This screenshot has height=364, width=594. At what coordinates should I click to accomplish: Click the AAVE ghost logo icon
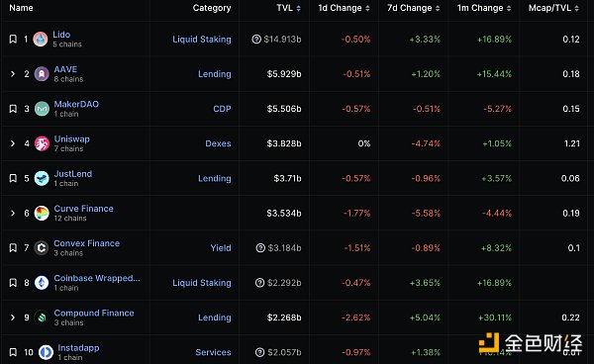tap(42, 74)
